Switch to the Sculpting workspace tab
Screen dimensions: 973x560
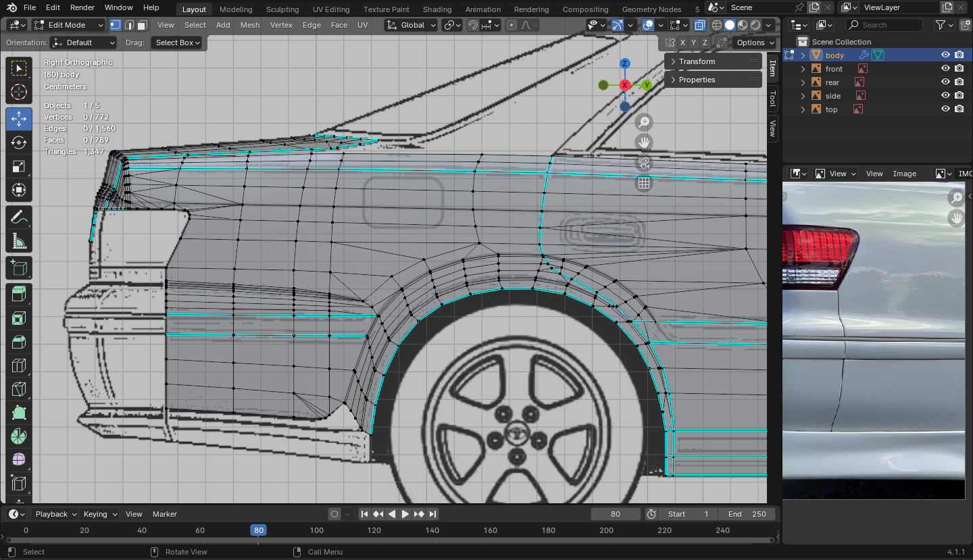click(282, 9)
